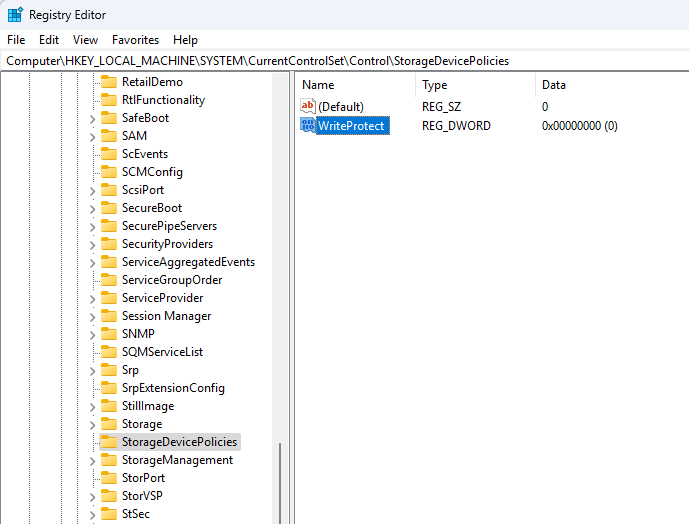Click the StorPort folder icon
689x524 pixels.
[x=109, y=478]
